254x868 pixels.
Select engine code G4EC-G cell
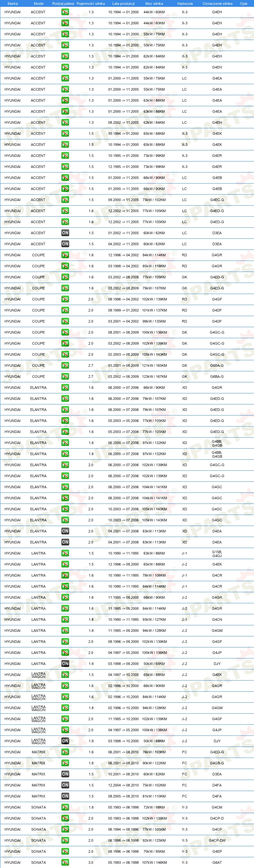click(x=217, y=200)
